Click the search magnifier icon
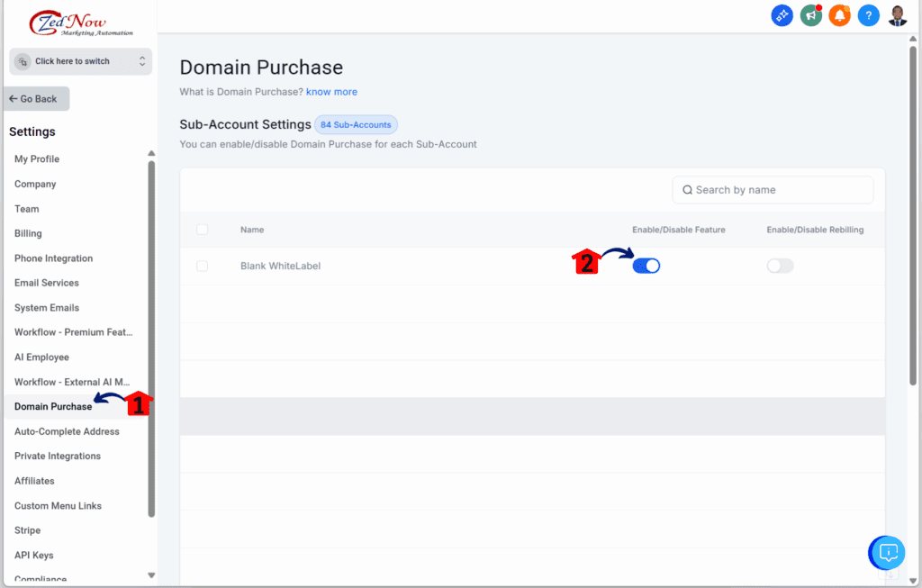922x588 pixels. (x=687, y=190)
